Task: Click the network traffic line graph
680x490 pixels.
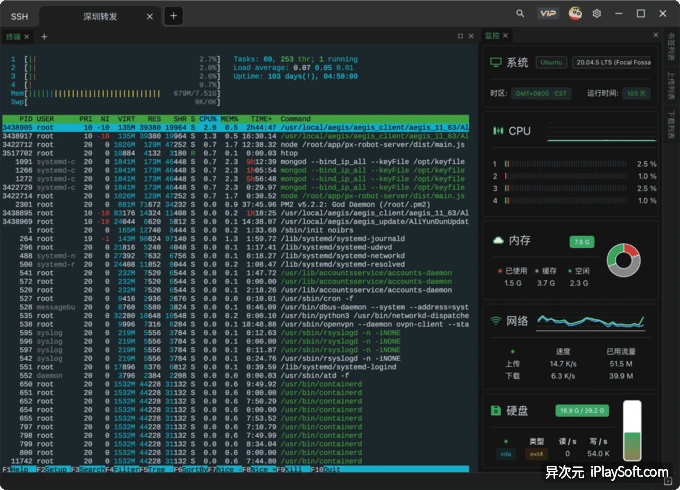Action: (x=591, y=322)
